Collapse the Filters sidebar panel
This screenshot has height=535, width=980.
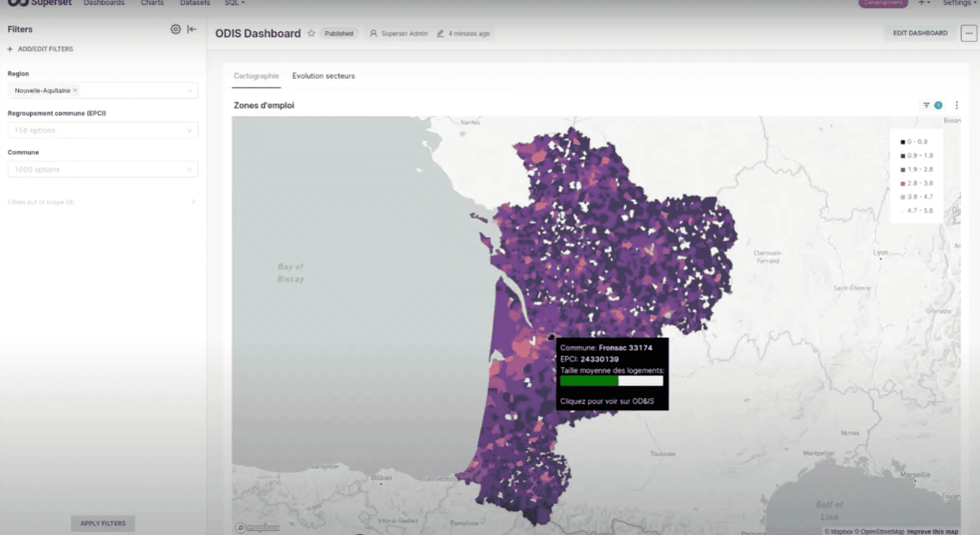pos(192,30)
